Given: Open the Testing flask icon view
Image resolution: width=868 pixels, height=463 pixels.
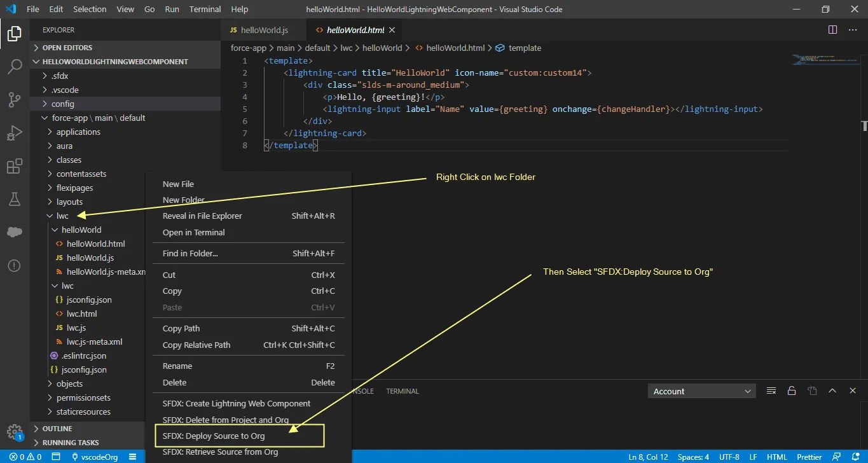Looking at the screenshot, I should 15,199.
